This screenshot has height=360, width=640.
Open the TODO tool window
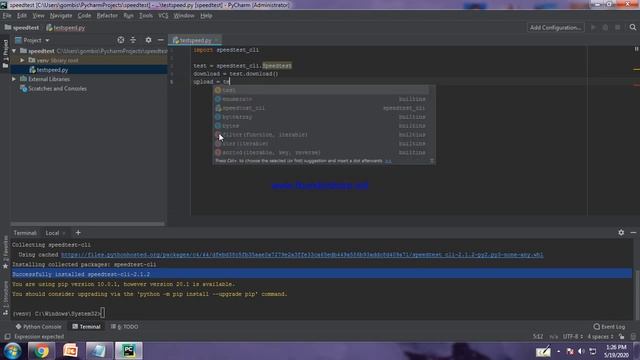point(125,327)
